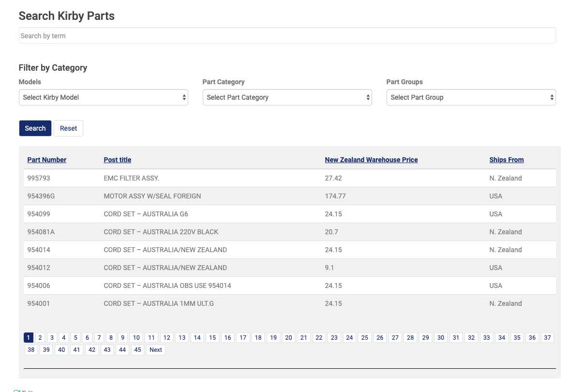Go to pagination page 38
Image resolution: width=586 pixels, height=392 pixels.
coord(31,349)
